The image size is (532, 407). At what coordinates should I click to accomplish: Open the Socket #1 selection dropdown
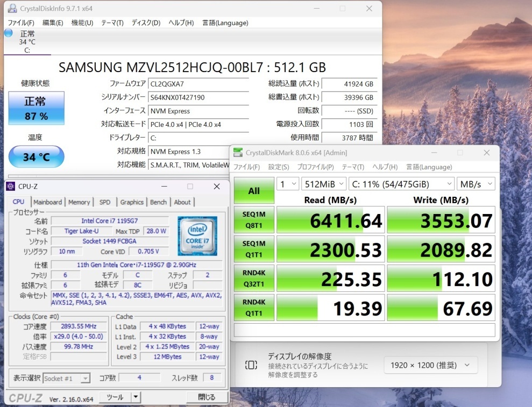click(67, 378)
